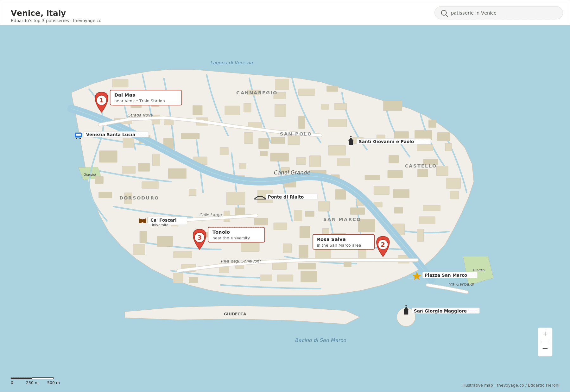The image size is (570, 392).
Task: Click the CASTELLO district name
Action: (421, 166)
